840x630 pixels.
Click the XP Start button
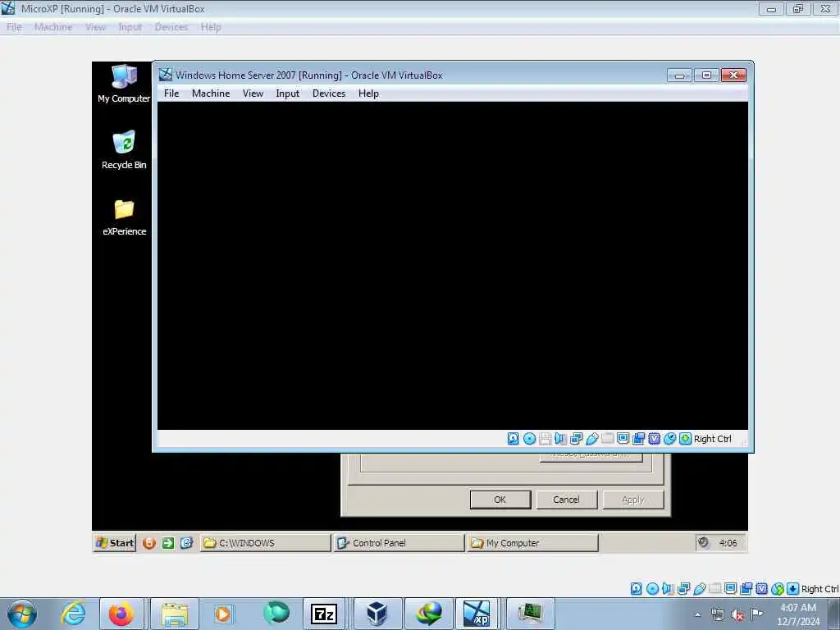click(115, 543)
